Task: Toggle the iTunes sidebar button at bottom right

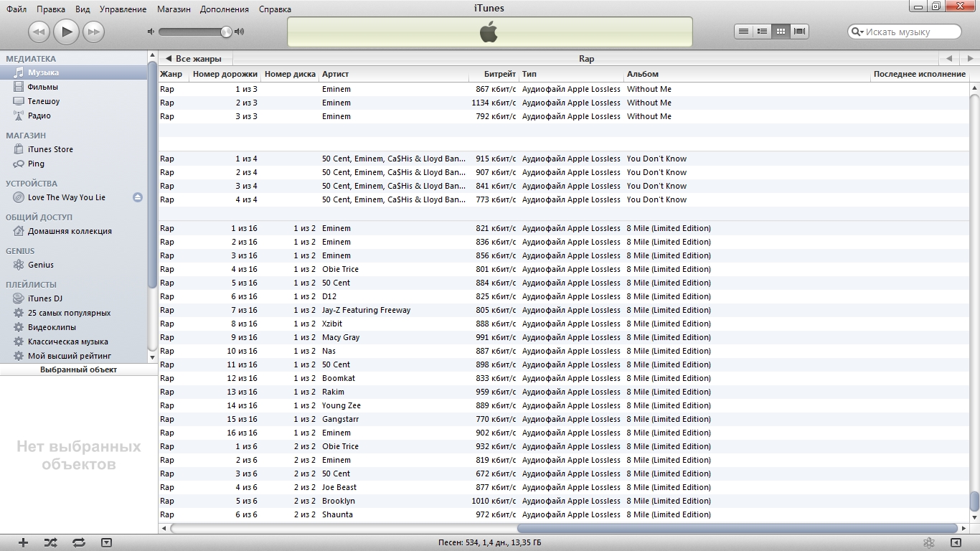Action: [956, 543]
